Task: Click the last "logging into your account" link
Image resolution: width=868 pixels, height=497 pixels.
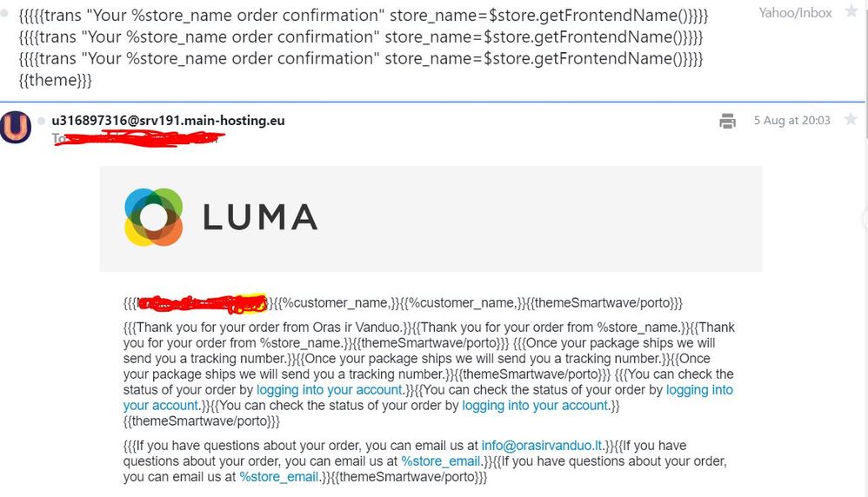Action: 535,405
